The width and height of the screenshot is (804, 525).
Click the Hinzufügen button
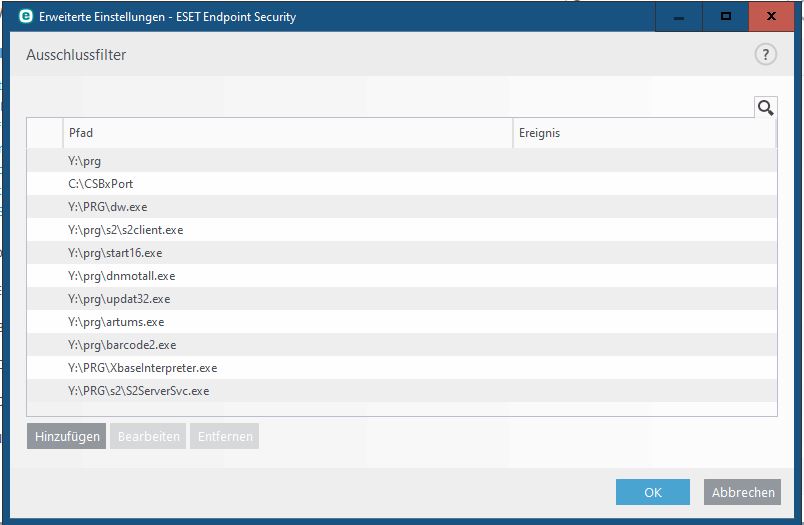[67, 436]
